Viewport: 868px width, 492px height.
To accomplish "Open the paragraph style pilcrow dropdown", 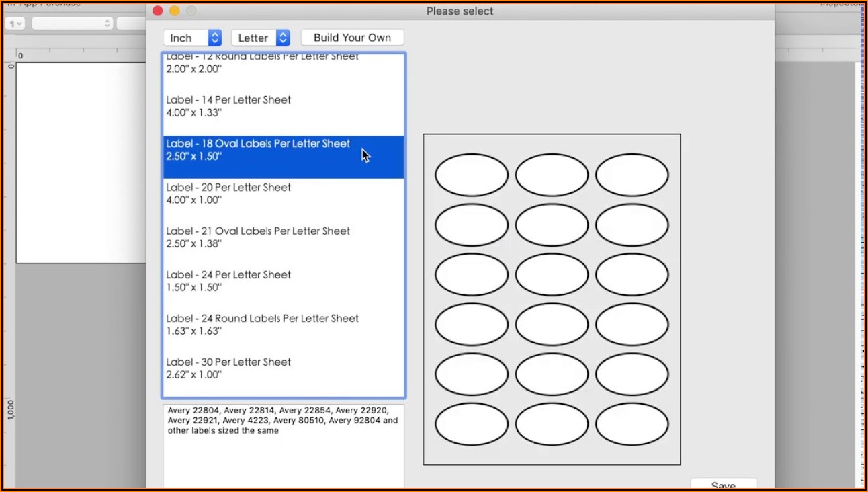I will point(15,24).
